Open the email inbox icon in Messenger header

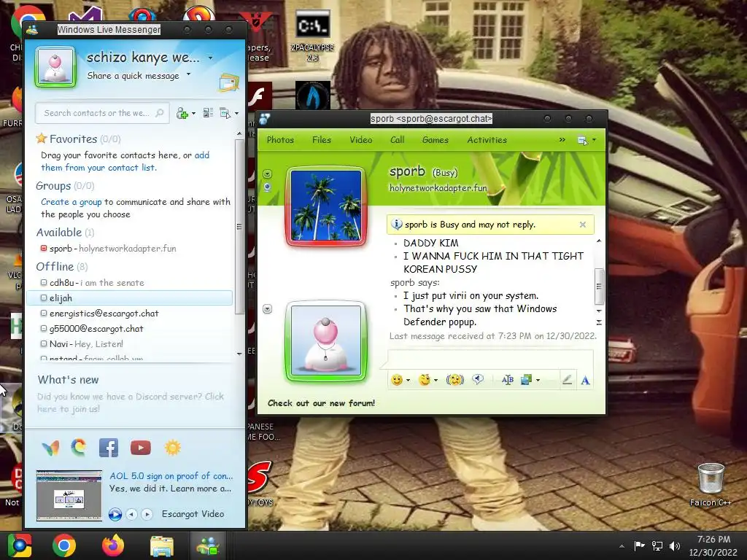point(228,83)
